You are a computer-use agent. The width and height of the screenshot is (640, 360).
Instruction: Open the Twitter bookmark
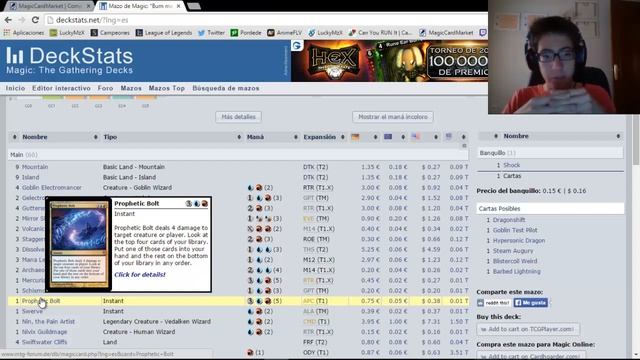[211, 33]
